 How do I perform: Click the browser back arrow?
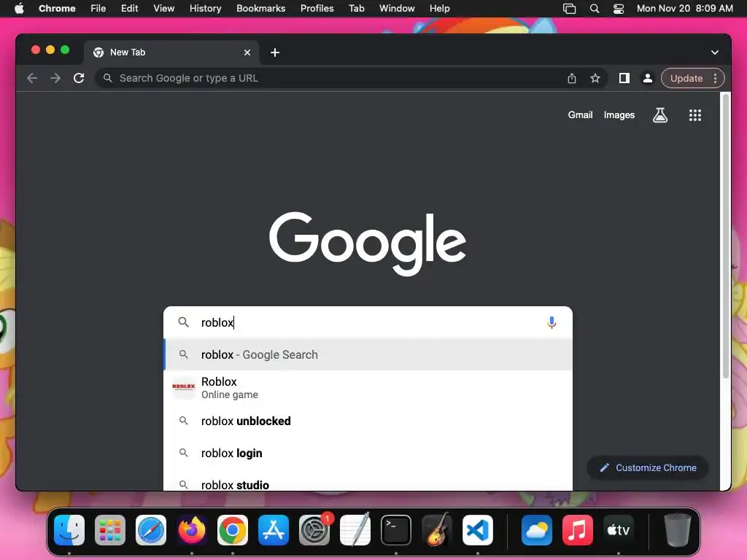click(32, 78)
